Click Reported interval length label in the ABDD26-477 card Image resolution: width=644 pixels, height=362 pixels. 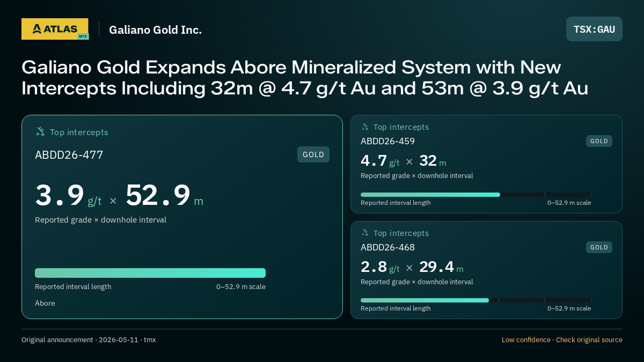pos(73,287)
